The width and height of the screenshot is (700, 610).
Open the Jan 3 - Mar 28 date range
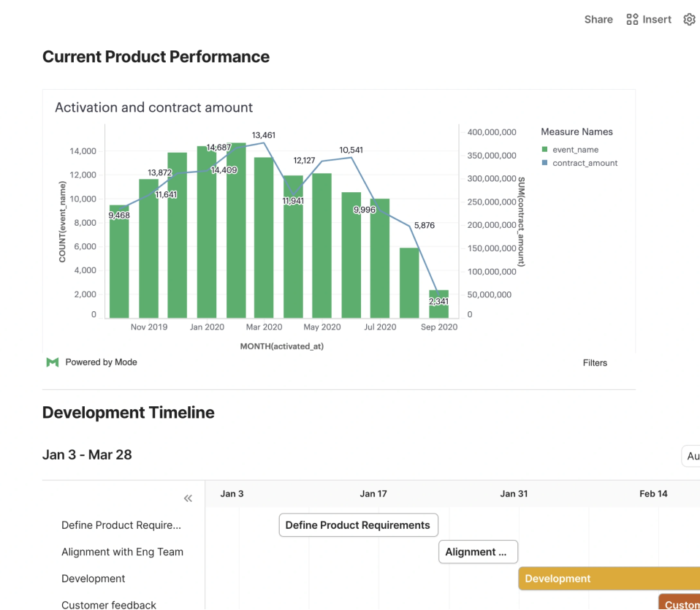pyautogui.click(x=88, y=454)
